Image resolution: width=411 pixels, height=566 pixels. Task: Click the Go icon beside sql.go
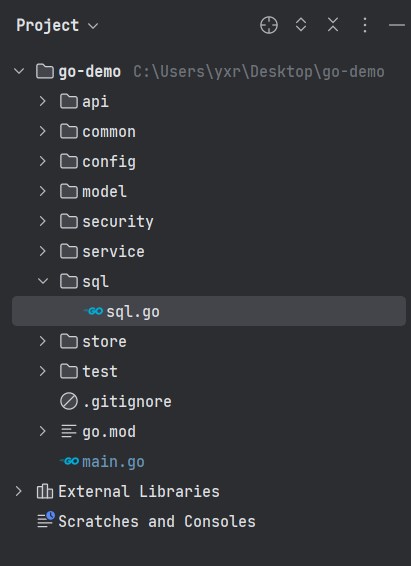[93, 311]
